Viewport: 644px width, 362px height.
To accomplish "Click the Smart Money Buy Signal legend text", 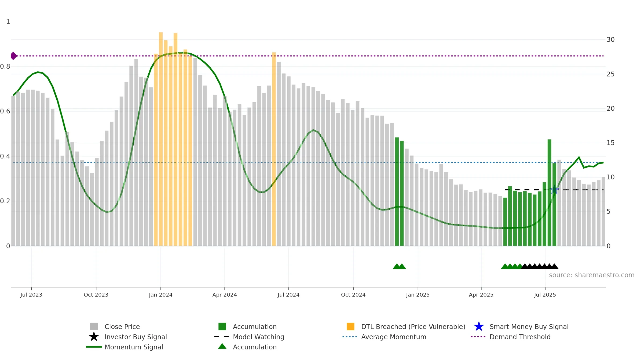I will tap(529, 327).
